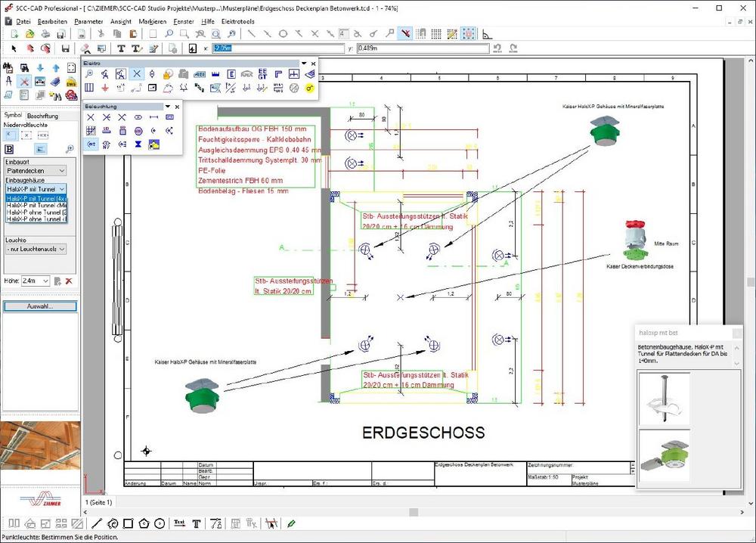Viewport: 756px width, 543px height.
Task: Toggle the highlighted image button next to the B button
Action: tap(40, 149)
